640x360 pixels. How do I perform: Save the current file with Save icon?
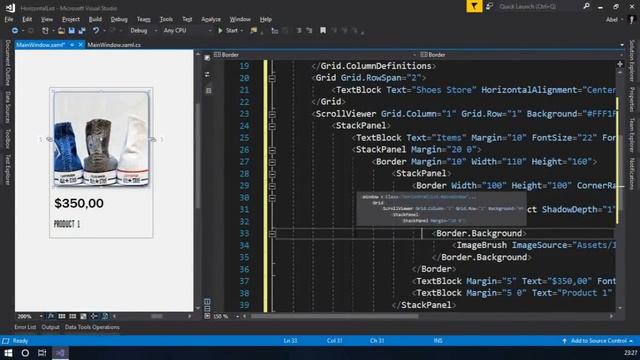point(71,31)
